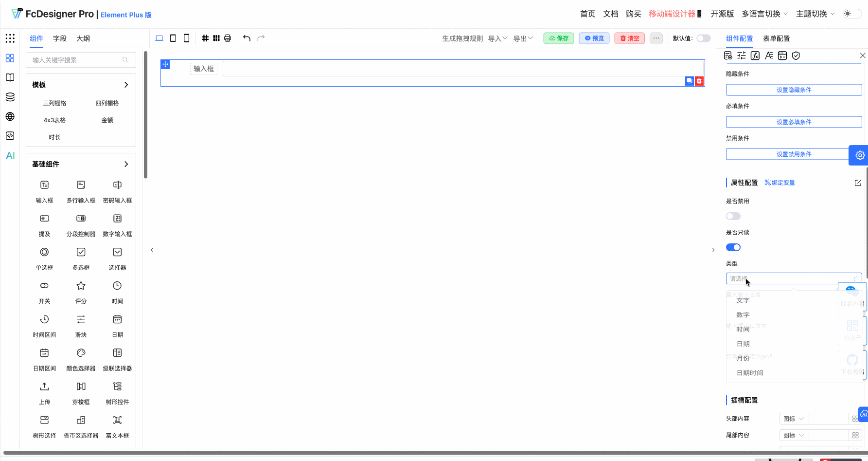Choose 日期时间 from the type list
Screen dimensions: 868x461
pyautogui.click(x=750, y=373)
